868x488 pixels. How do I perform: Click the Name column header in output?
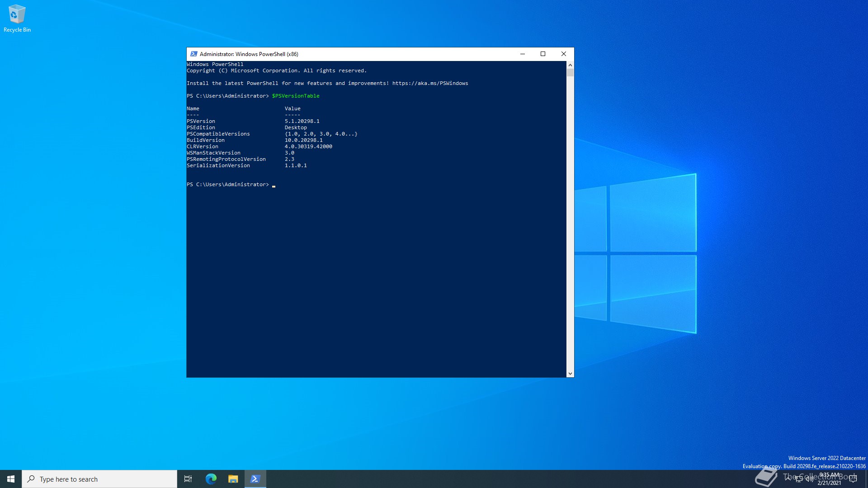tap(193, 108)
